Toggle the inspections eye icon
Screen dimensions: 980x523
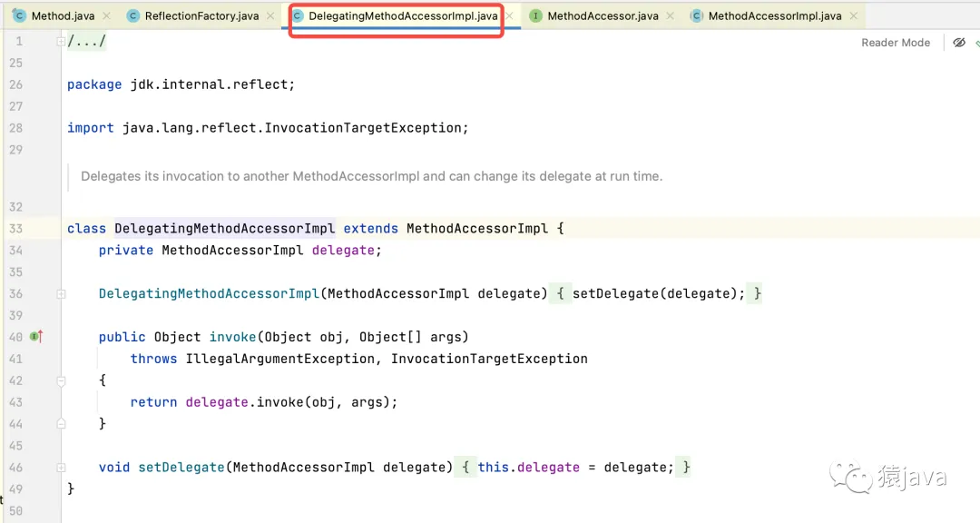pyautogui.click(x=959, y=43)
